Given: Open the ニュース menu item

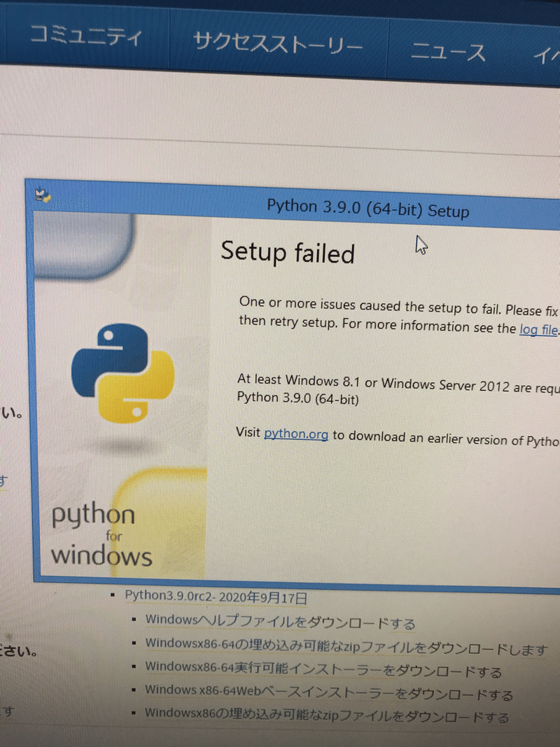Looking at the screenshot, I should (448, 51).
